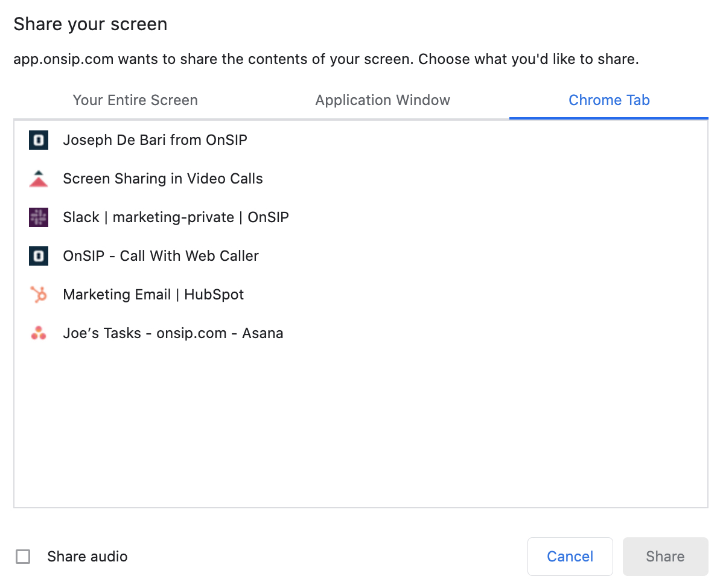
Task: Click the OnSIP icon beside Joseph De Bari
Action: click(x=39, y=139)
